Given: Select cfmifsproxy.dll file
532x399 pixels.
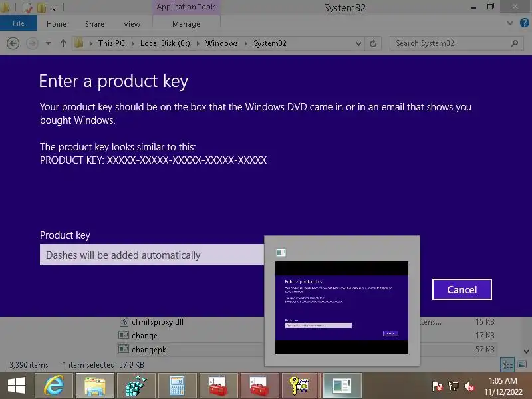Looking at the screenshot, I should (x=157, y=322).
